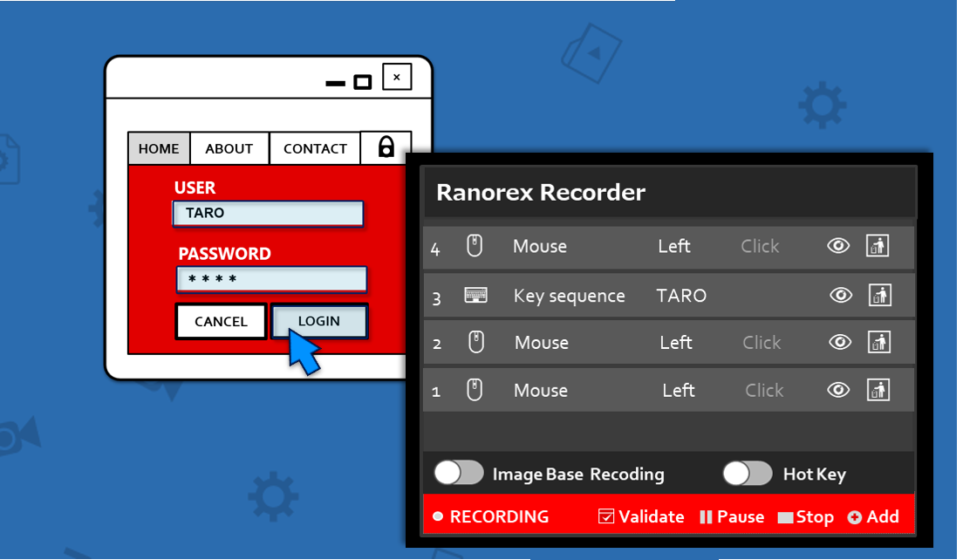Click the RECORDING status indicator
The height and width of the screenshot is (560, 963).
coord(491,517)
